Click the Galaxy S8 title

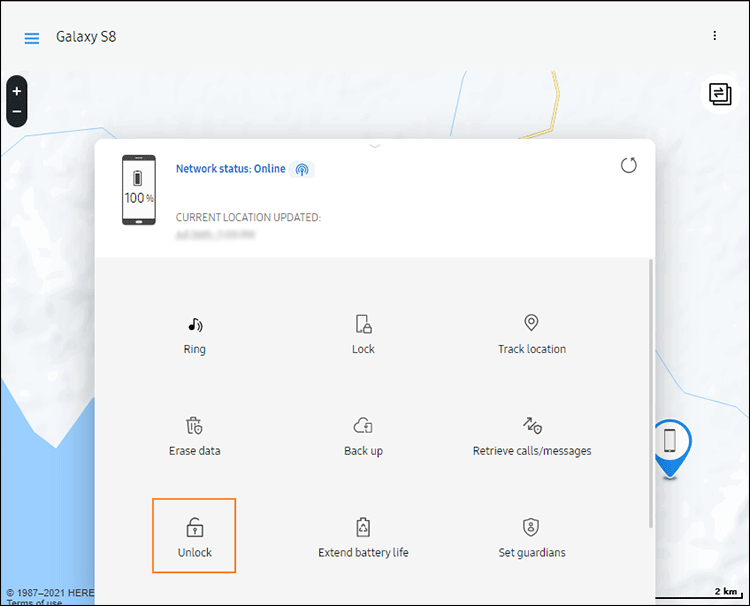coord(86,37)
